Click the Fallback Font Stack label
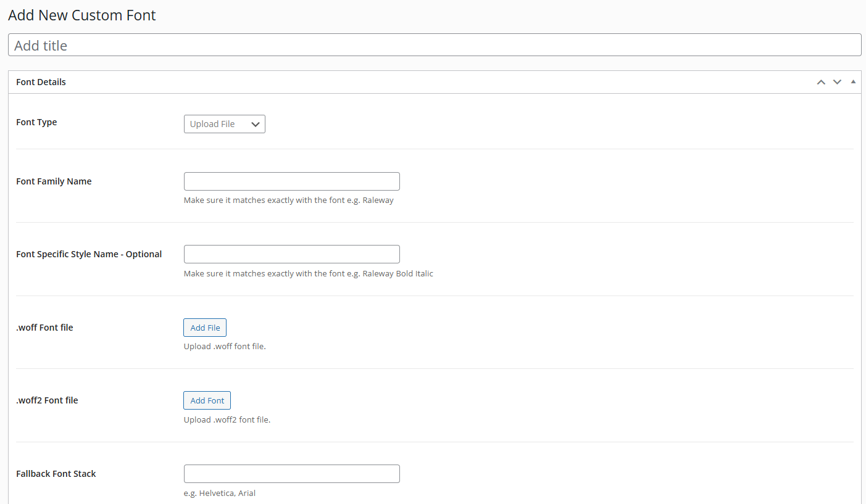Viewport: 866px width, 504px height. 56,474
